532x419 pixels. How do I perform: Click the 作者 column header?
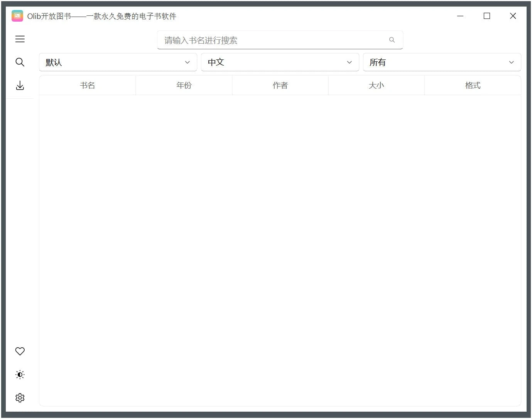click(280, 85)
